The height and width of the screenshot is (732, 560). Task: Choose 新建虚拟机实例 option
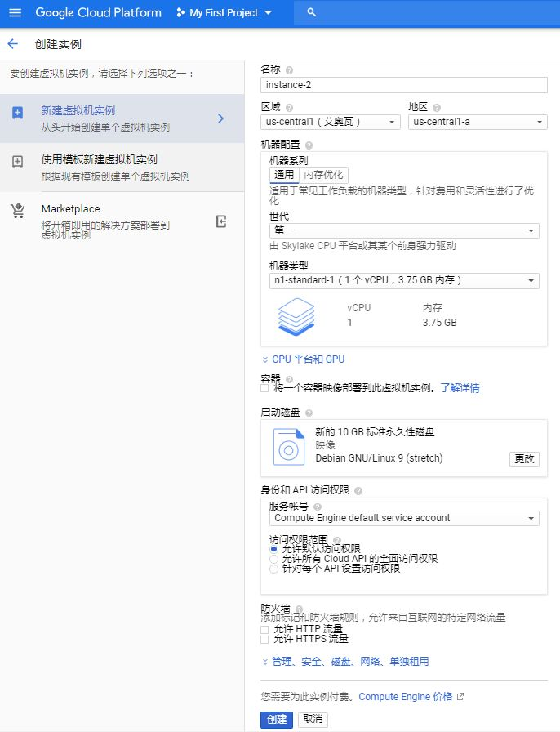click(122, 118)
